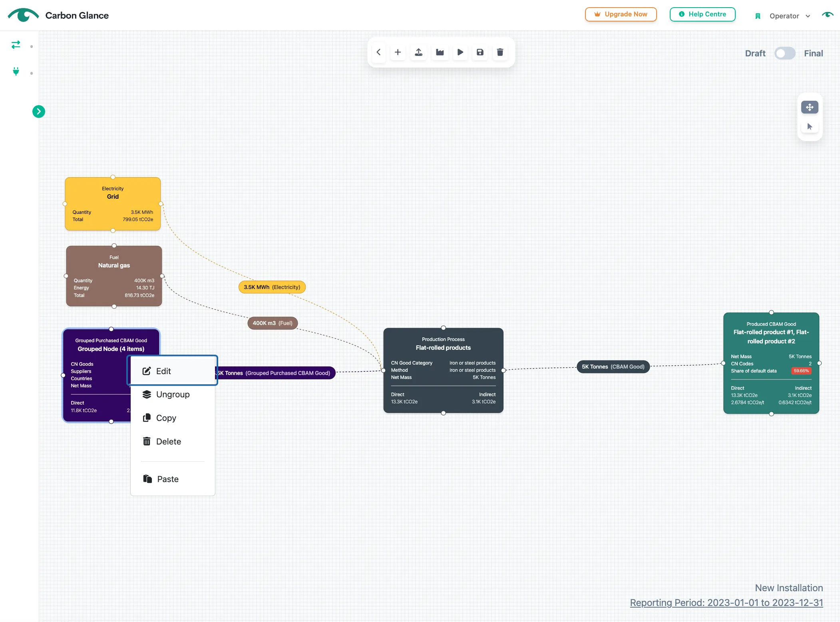This screenshot has width=840, height=622.
Task: Click the 5K Tonnes (CBAM Good) edge label
Action: pyautogui.click(x=613, y=367)
